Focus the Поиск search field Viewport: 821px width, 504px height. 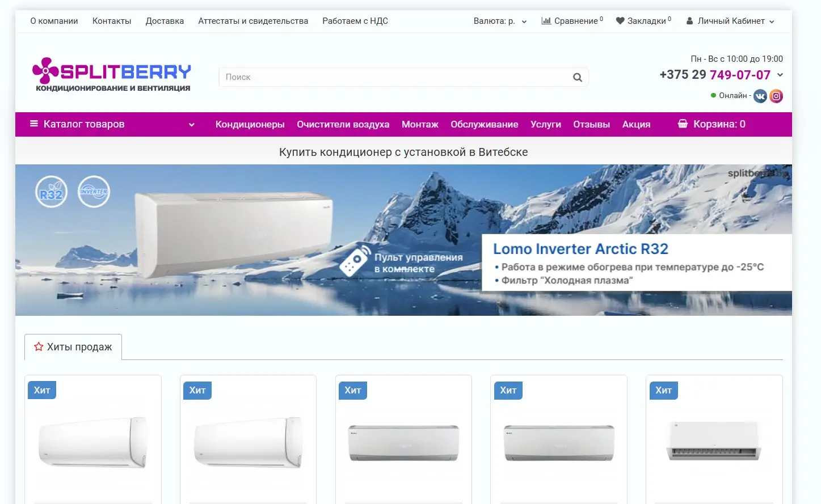[x=403, y=77]
